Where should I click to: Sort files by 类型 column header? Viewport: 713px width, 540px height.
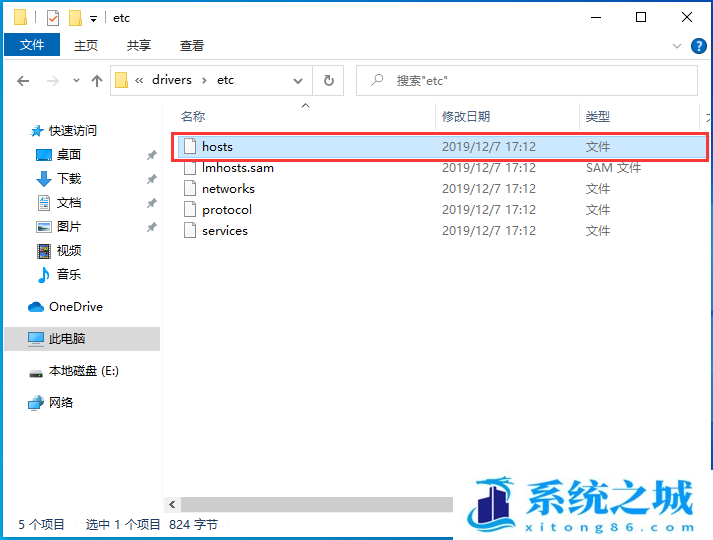coord(598,117)
